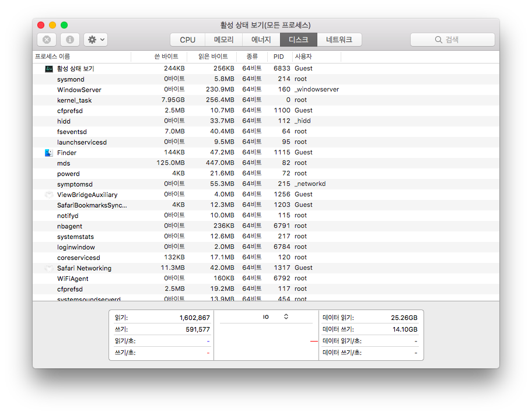Switch to the CPU tab

pyautogui.click(x=187, y=39)
